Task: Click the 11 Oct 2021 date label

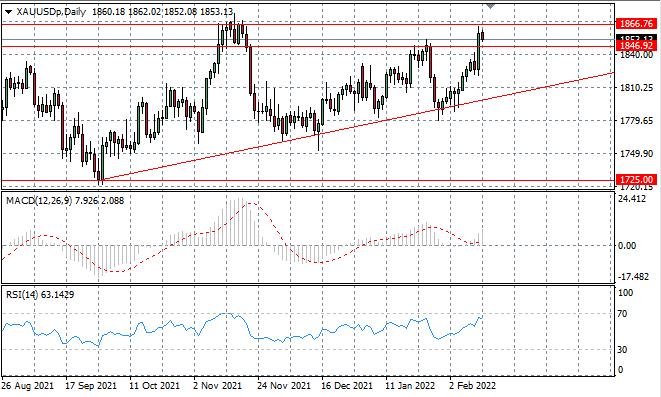Action: 155,386
